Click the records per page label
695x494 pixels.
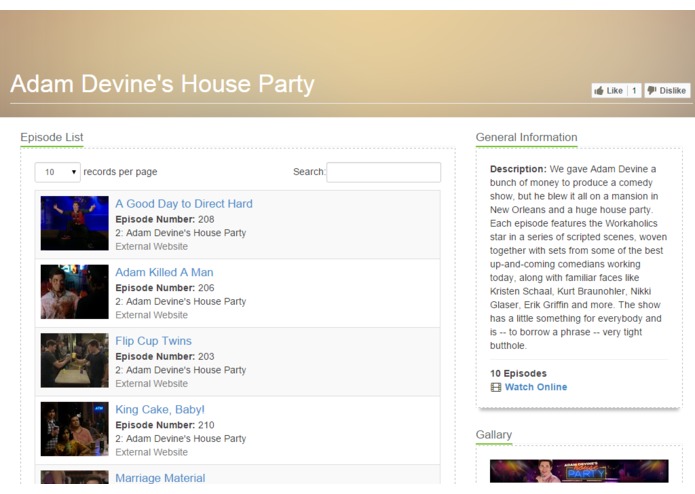pyautogui.click(x=120, y=172)
